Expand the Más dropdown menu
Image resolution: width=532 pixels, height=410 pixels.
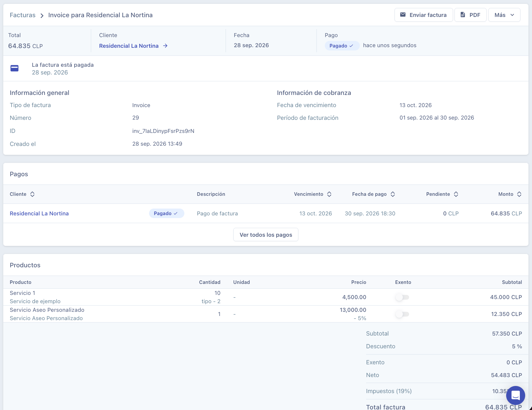[x=504, y=15]
